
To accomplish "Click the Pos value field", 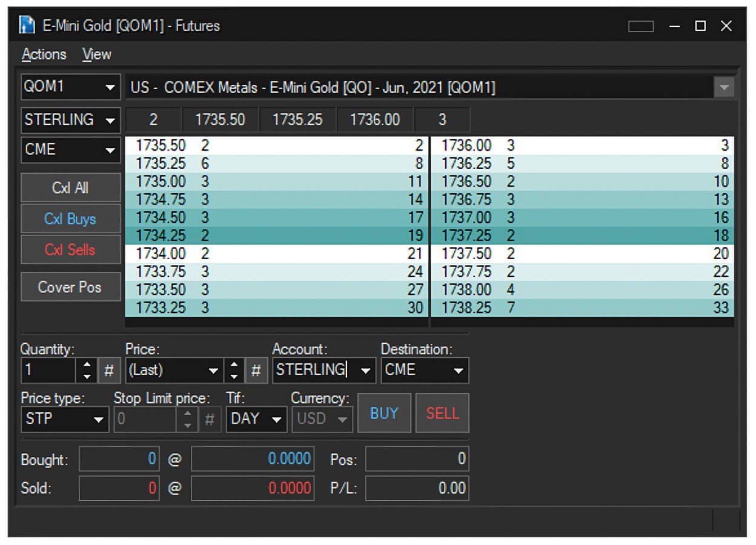I will (417, 459).
